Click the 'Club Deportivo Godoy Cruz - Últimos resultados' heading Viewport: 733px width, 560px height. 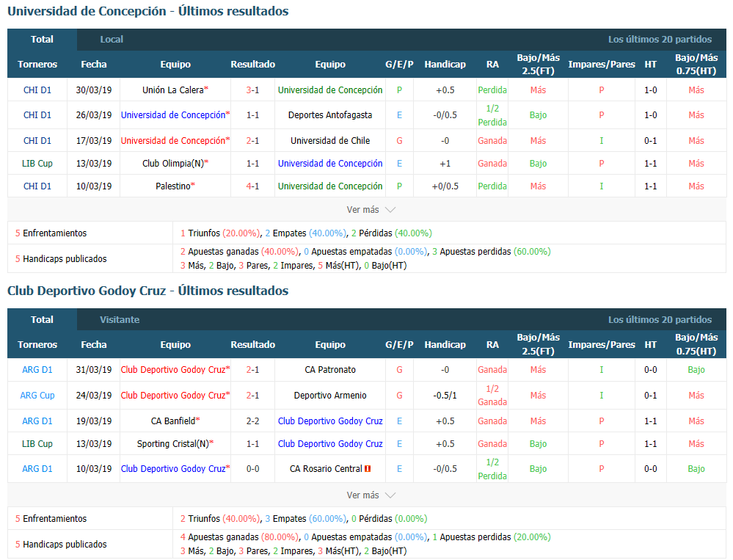tap(147, 291)
